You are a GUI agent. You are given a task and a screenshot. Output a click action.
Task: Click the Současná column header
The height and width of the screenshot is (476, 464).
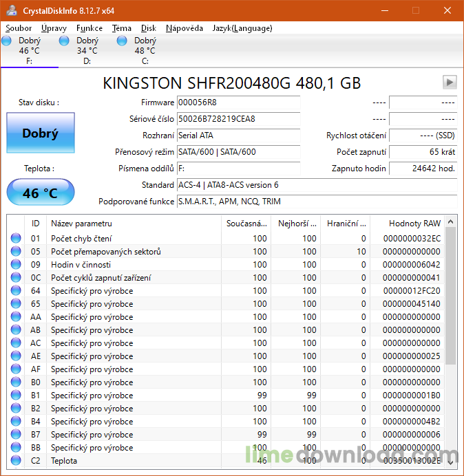coord(246,224)
